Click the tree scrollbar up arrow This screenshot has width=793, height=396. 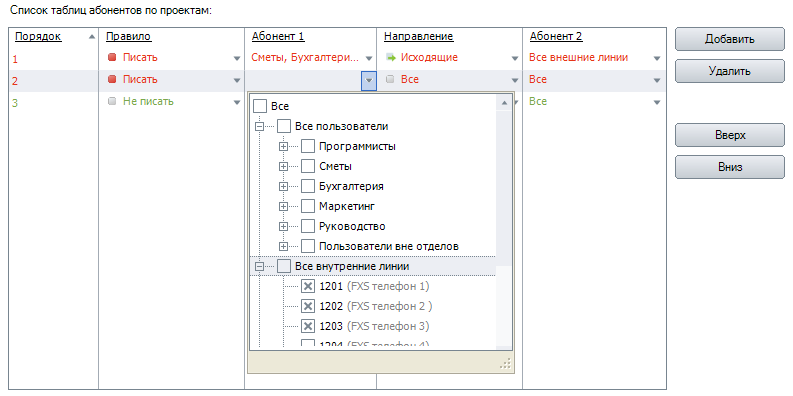point(504,103)
